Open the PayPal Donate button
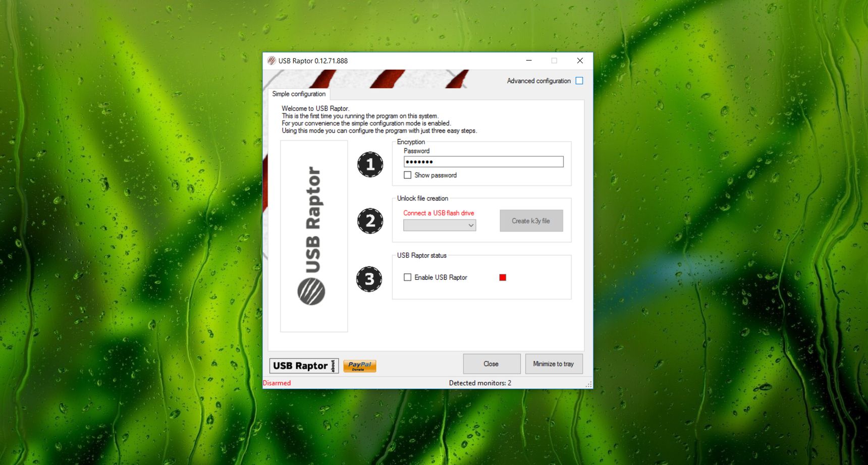 [x=359, y=366]
